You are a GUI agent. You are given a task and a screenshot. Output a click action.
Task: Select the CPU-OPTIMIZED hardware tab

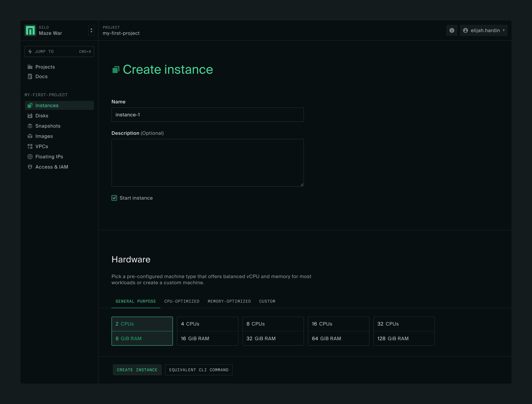coord(182,301)
